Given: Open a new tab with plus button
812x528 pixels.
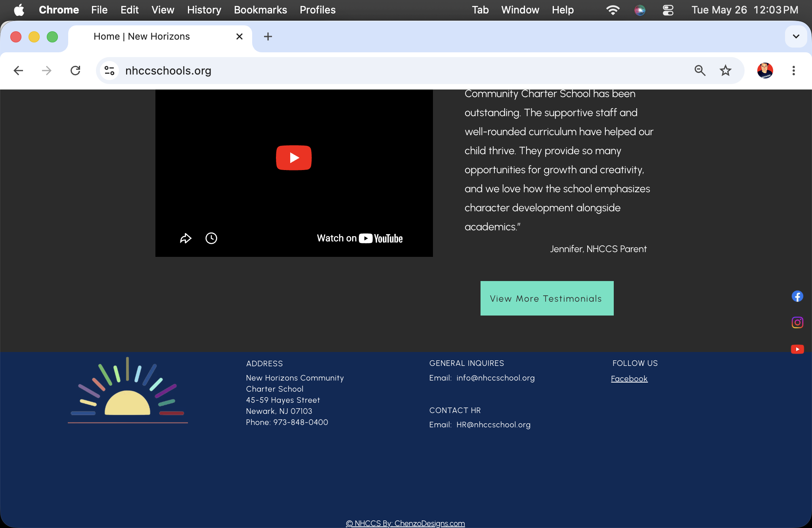Looking at the screenshot, I should click(x=268, y=36).
